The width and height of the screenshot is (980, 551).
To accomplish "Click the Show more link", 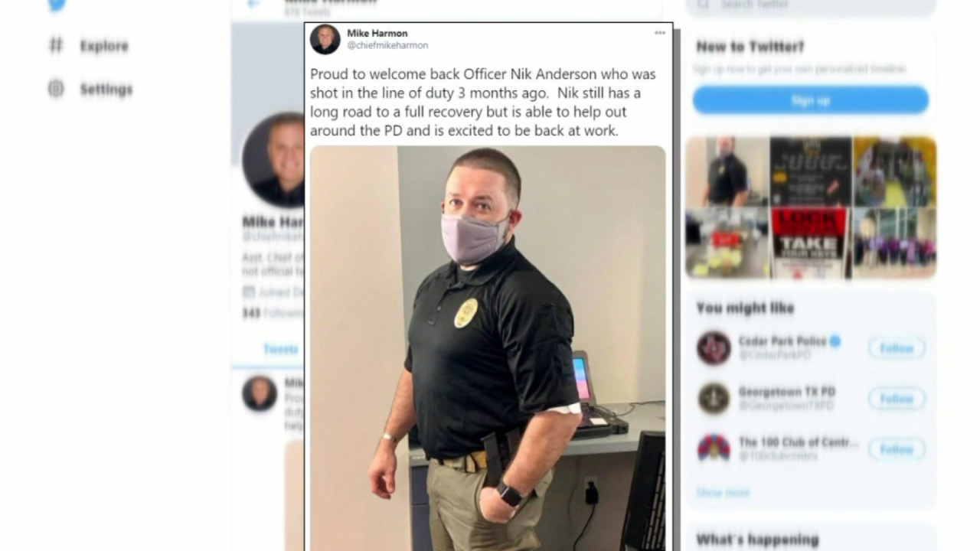I will coord(723,493).
